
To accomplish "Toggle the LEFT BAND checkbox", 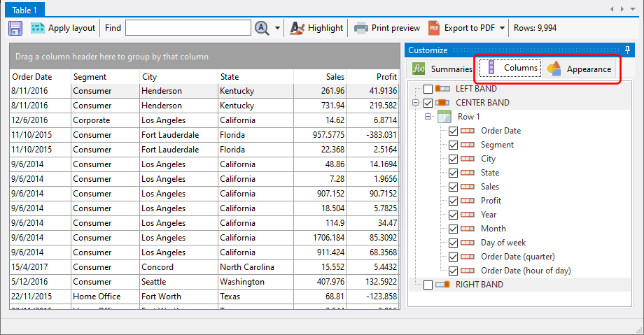I will [x=428, y=89].
